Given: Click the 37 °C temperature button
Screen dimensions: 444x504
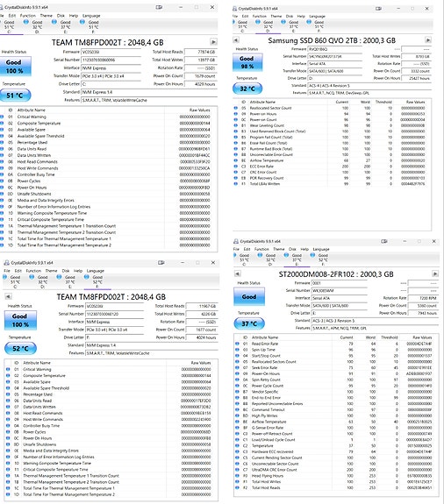Looking at the screenshot, I should coord(249,323).
